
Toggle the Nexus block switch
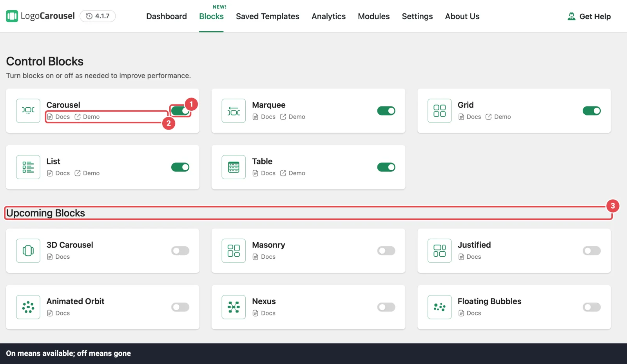pos(386,307)
